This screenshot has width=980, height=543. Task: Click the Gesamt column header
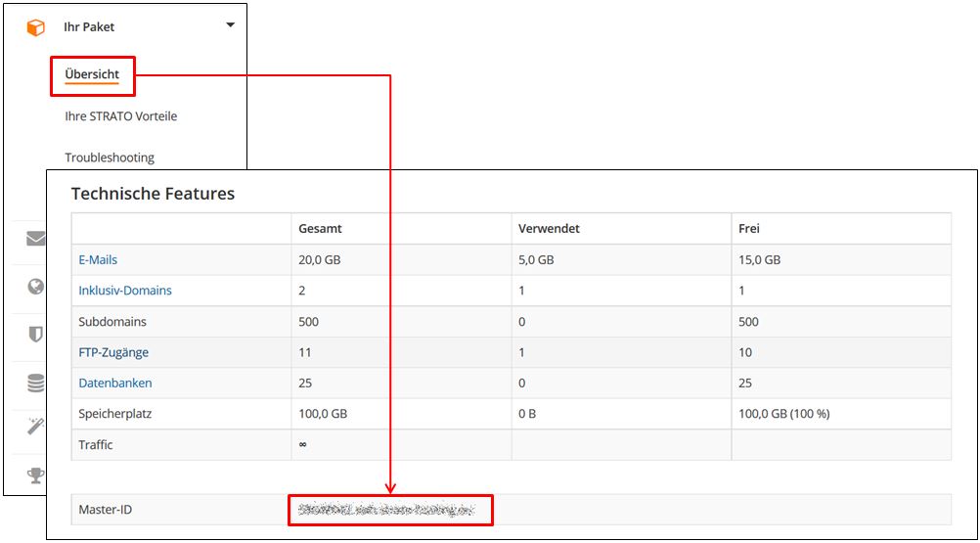pos(320,229)
